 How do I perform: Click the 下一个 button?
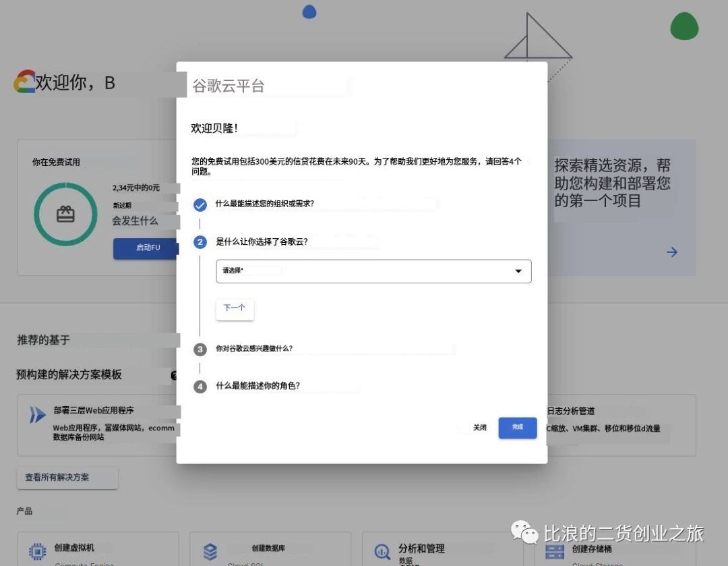(x=235, y=308)
